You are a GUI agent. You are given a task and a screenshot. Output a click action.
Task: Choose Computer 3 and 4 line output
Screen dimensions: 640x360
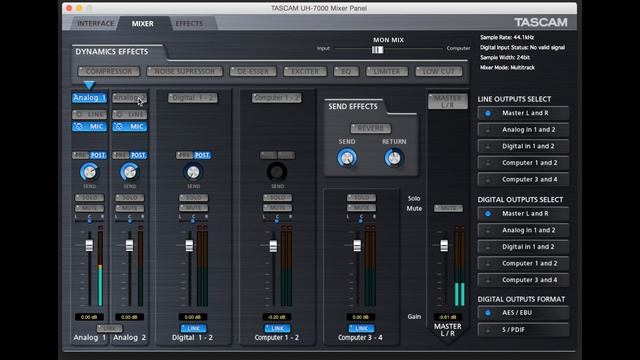click(x=523, y=179)
